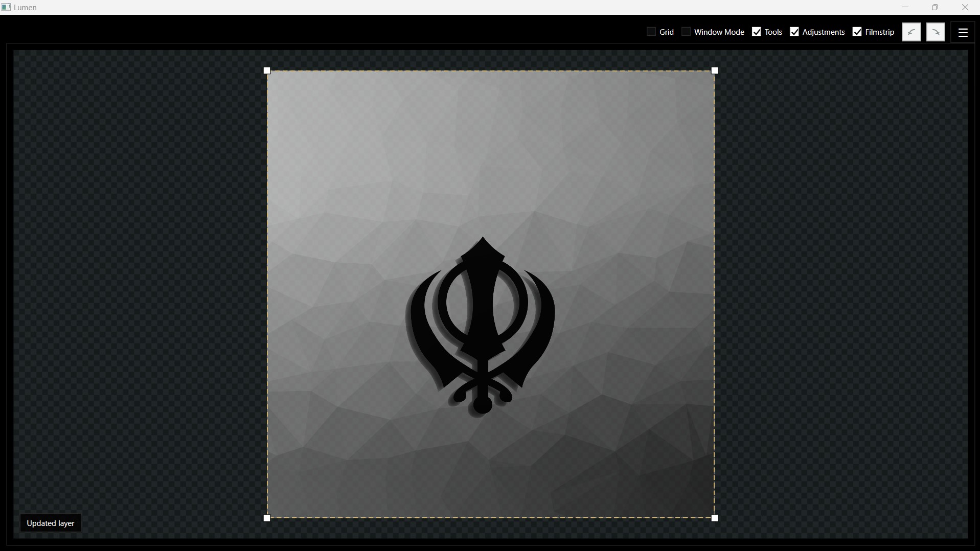This screenshot has width=980, height=551.
Task: Click the undo arrow button
Action: click(911, 32)
